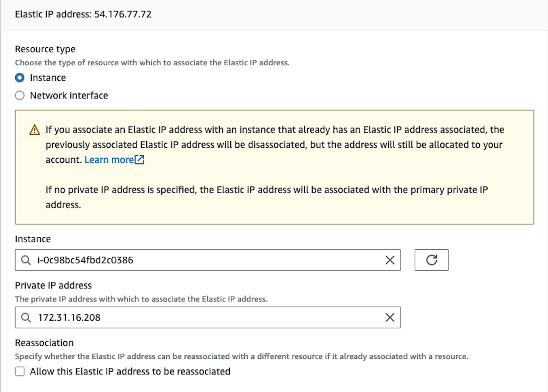The image size is (548, 392).
Task: Open the Learn more link
Action: (x=108, y=160)
